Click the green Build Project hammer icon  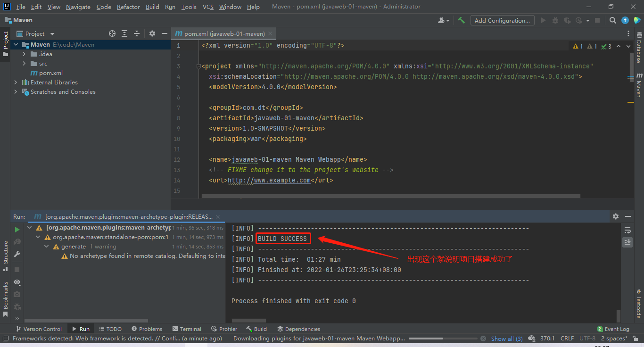point(462,20)
